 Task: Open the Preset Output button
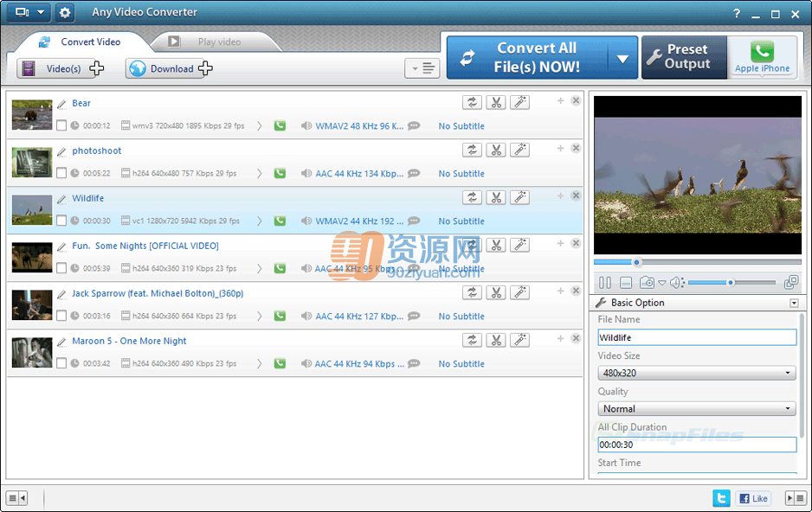click(x=684, y=57)
